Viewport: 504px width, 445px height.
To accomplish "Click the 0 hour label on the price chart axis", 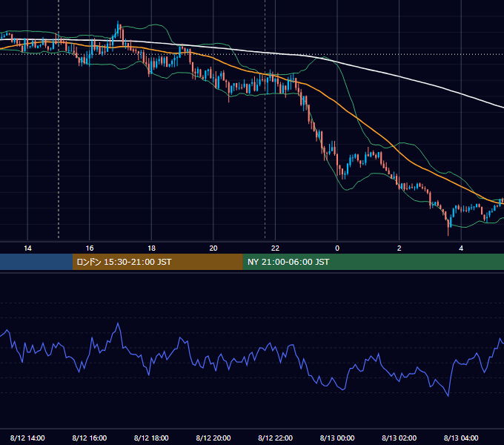I will [337, 248].
